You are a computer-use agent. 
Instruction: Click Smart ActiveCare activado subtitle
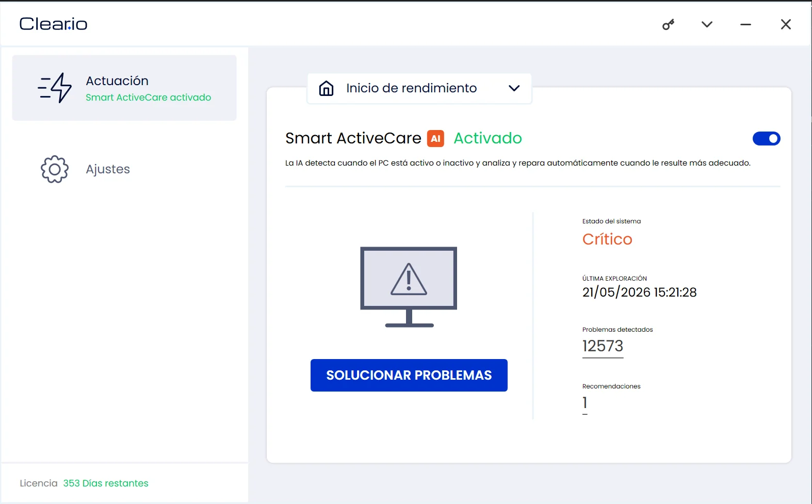148,97
